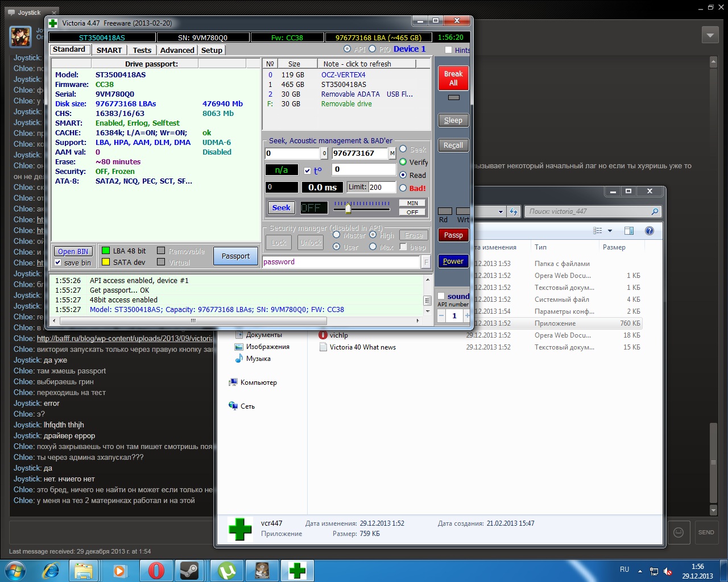The image size is (728, 582).
Task: Click the Break All red button
Action: (x=453, y=78)
